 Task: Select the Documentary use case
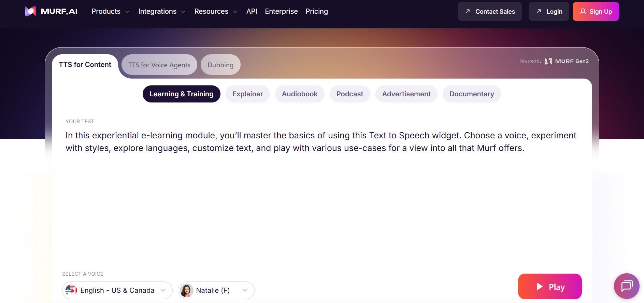(x=472, y=94)
